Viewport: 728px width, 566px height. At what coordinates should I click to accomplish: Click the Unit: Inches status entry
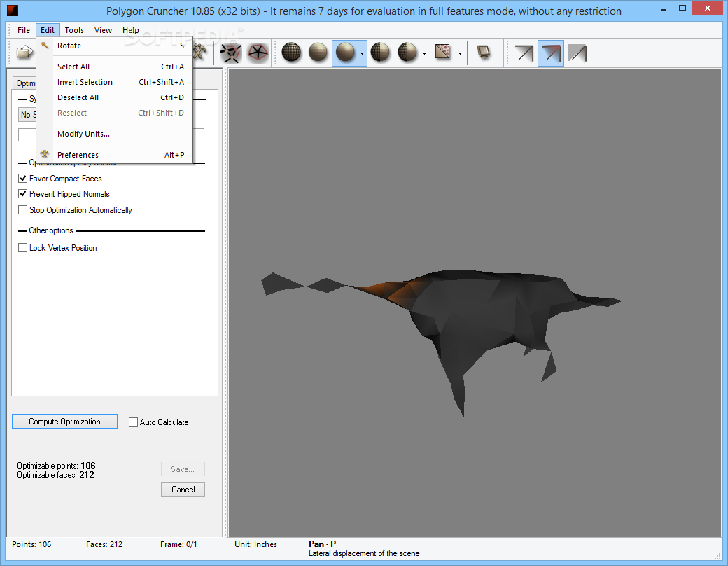pyautogui.click(x=255, y=544)
